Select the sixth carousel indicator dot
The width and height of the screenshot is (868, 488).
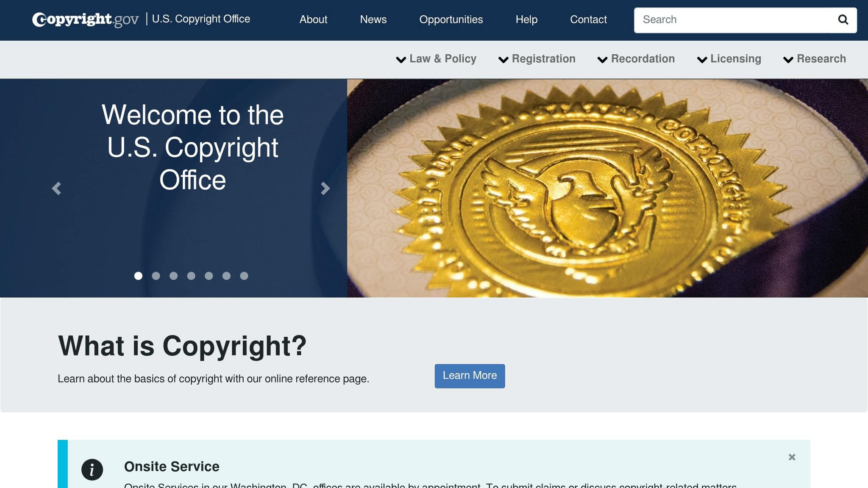click(x=226, y=276)
